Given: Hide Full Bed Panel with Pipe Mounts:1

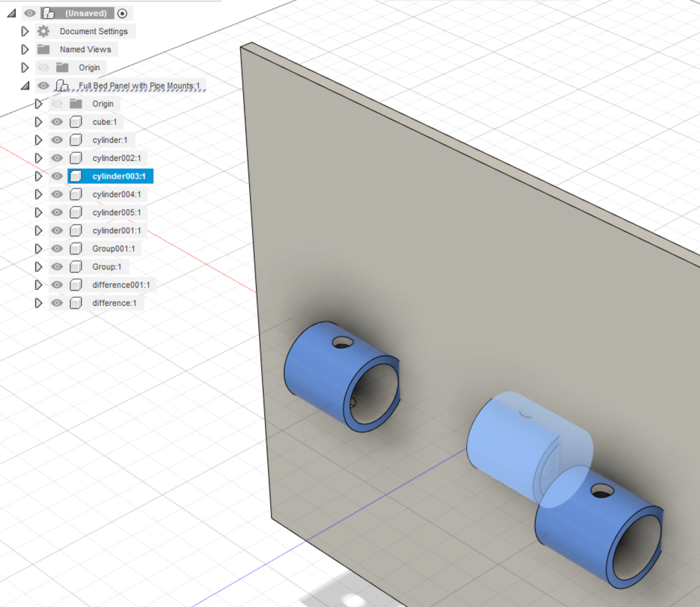Looking at the screenshot, I should tap(44, 85).
